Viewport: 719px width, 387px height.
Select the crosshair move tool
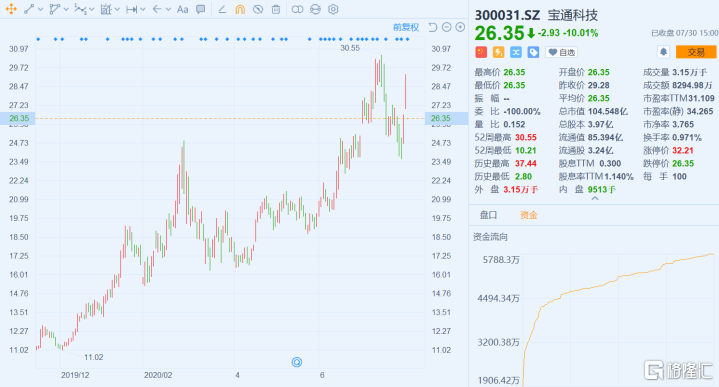point(11,9)
